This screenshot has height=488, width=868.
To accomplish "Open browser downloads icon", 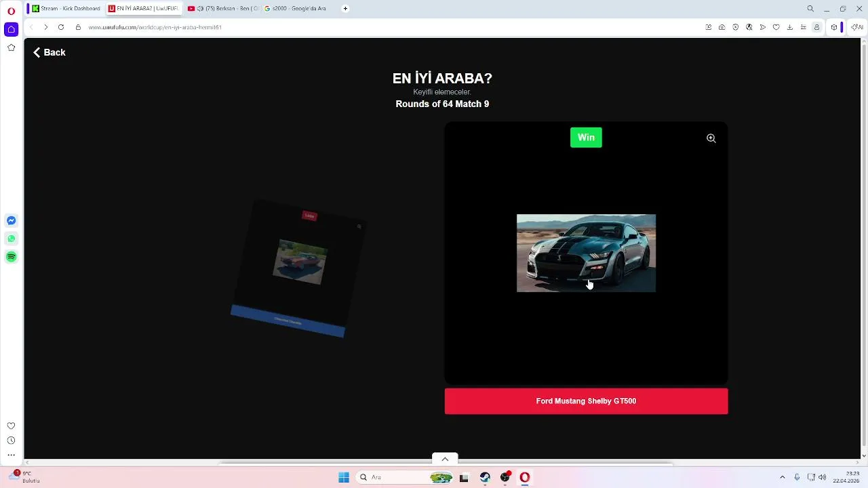I will click(x=790, y=27).
